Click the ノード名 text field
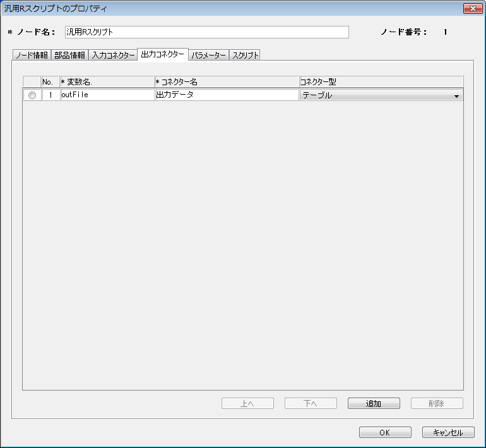The width and height of the screenshot is (486, 448). [206, 32]
